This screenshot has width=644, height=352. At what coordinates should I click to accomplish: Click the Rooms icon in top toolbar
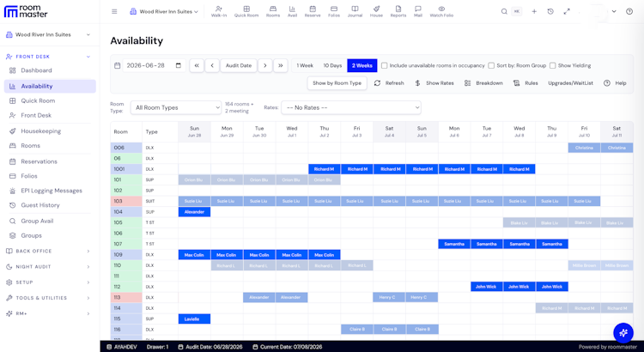click(273, 11)
